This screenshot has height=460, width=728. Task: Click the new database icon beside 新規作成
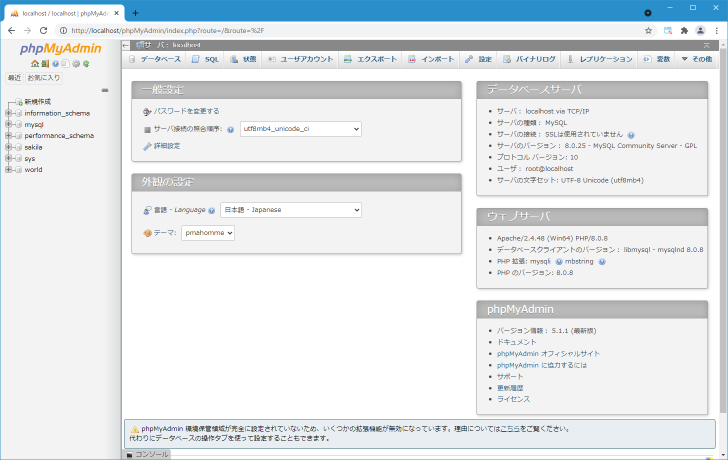(19, 102)
